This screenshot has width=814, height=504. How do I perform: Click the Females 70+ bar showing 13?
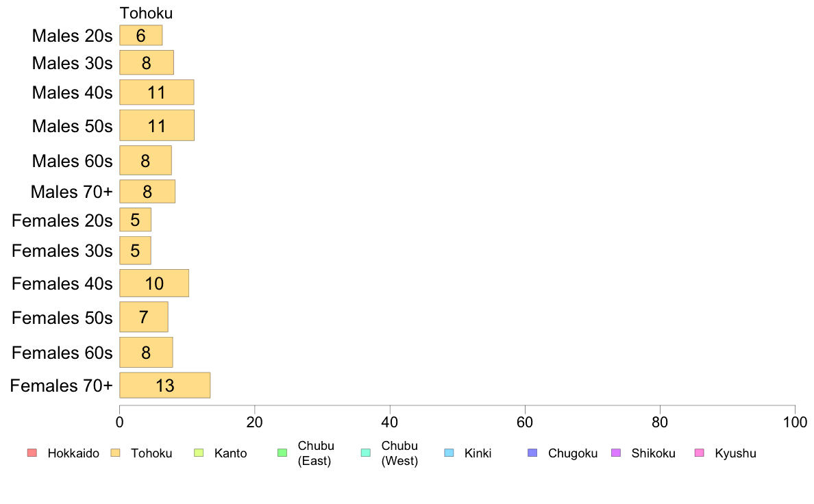(x=165, y=385)
